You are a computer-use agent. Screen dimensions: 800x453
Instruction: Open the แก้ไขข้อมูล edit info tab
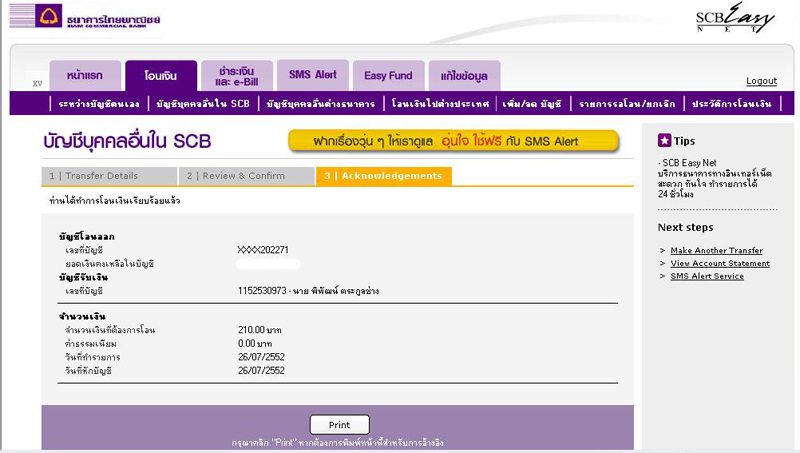[464, 76]
